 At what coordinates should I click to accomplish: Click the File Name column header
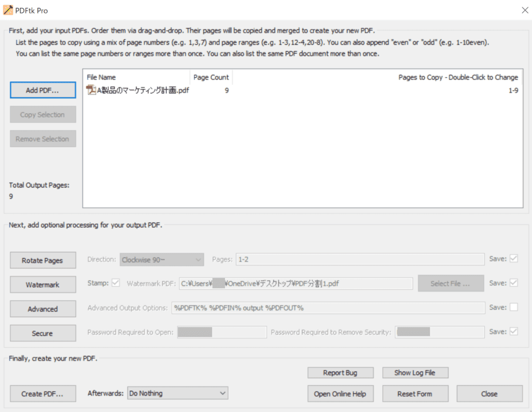(136, 77)
